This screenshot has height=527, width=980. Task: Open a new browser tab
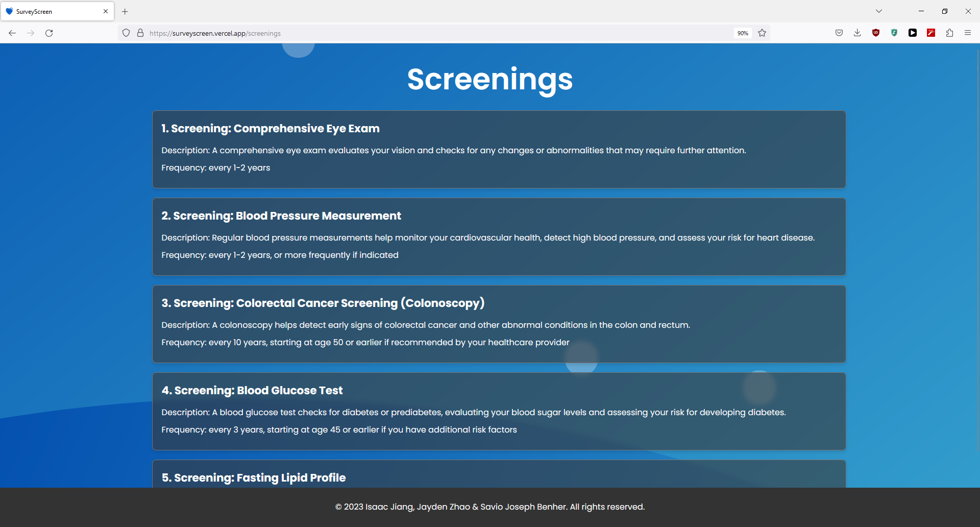(x=125, y=11)
